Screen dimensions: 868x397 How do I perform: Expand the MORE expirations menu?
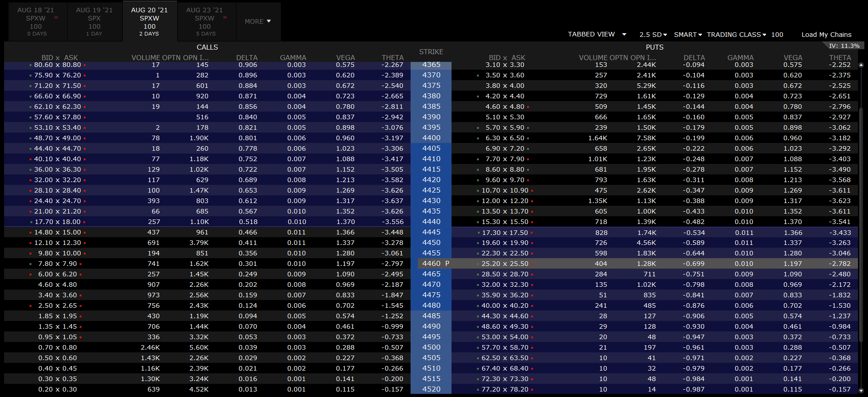(258, 21)
